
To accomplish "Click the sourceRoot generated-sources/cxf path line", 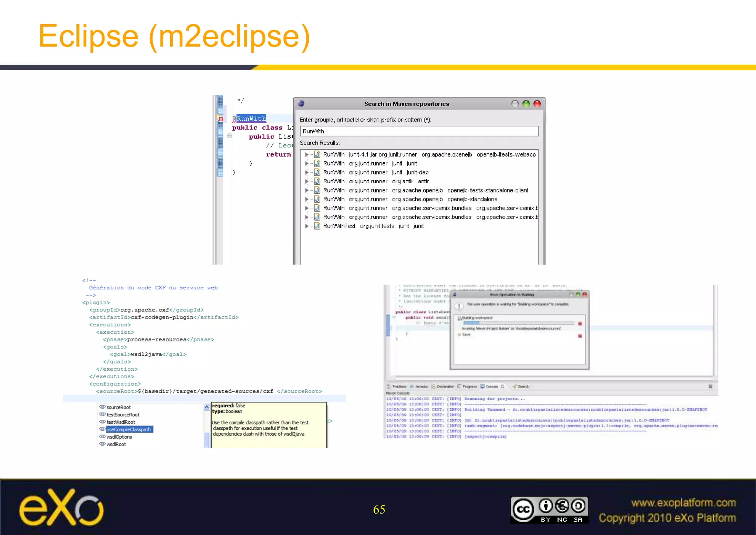I will pyautogui.click(x=209, y=391).
